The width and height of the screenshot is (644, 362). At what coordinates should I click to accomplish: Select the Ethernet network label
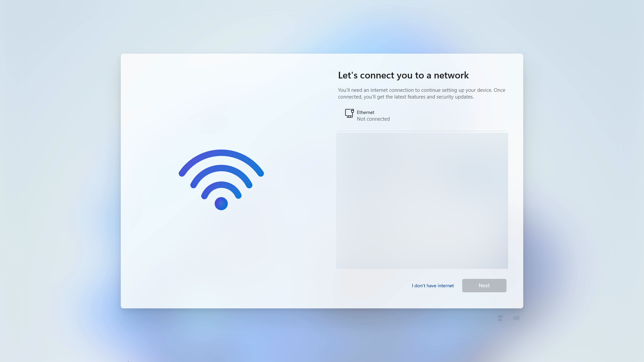tap(365, 112)
